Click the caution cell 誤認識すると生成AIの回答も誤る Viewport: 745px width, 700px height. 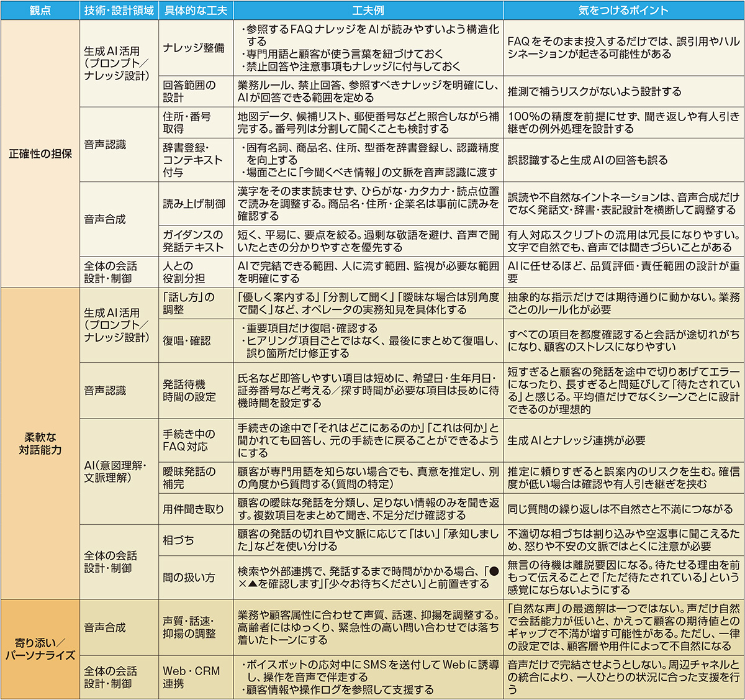(x=623, y=160)
